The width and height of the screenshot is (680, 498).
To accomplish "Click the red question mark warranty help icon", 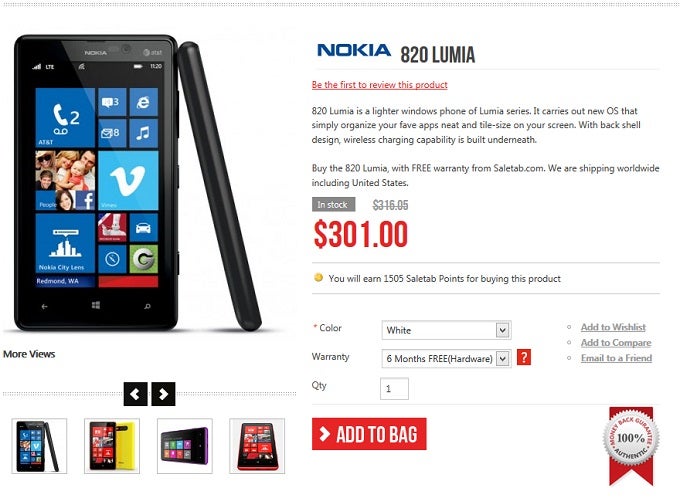I will click(x=524, y=357).
